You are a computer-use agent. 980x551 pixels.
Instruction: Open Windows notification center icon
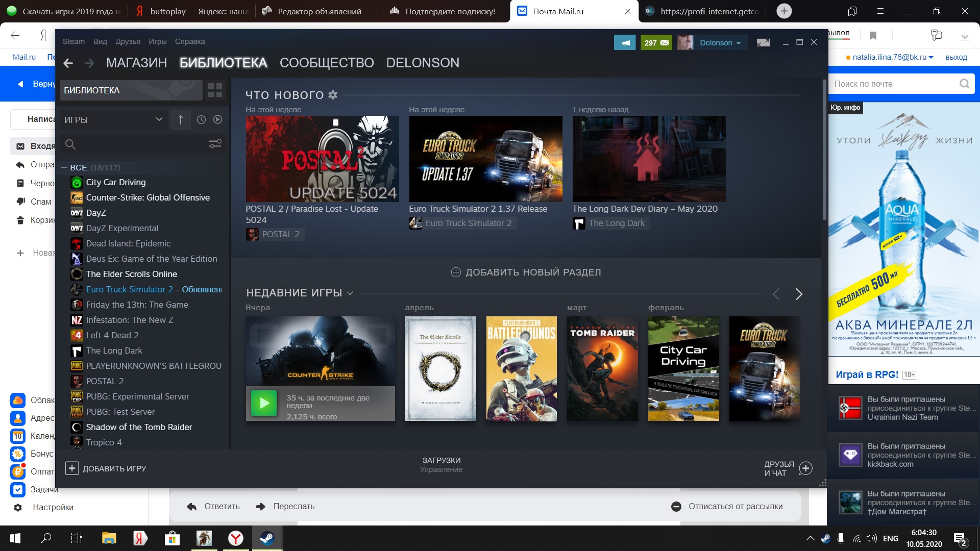960,539
